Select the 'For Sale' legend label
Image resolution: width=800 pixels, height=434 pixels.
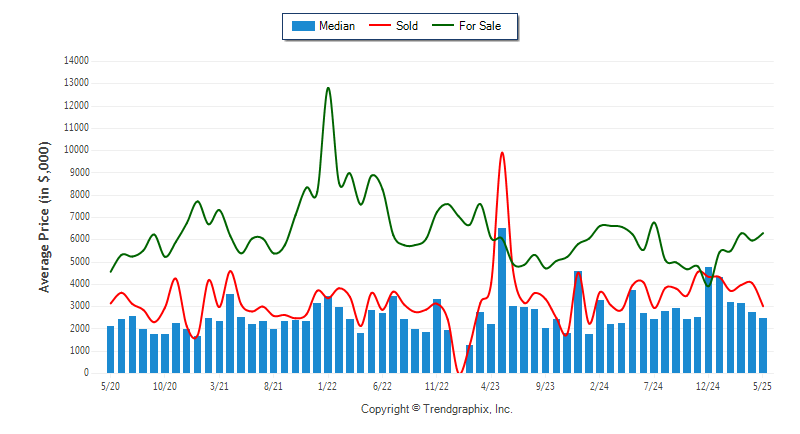click(x=480, y=26)
